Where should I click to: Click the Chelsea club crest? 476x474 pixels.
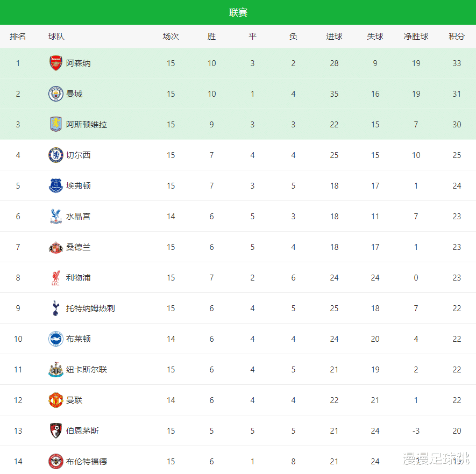click(x=56, y=155)
